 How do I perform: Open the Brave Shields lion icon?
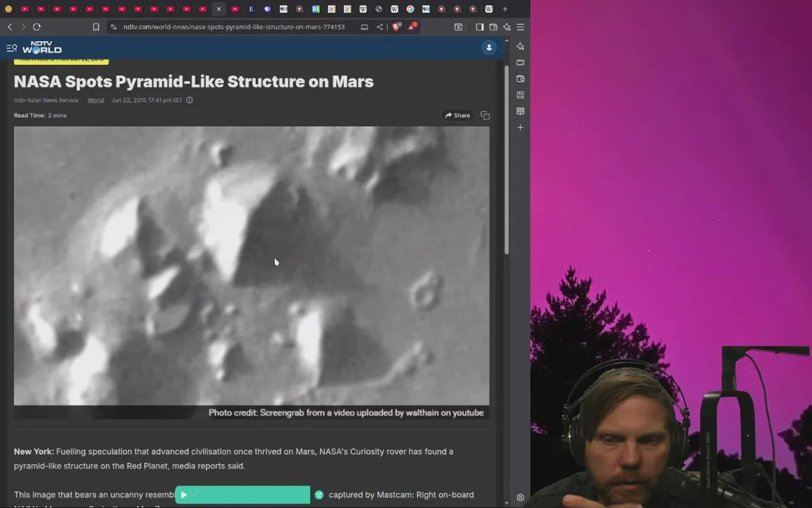(396, 26)
